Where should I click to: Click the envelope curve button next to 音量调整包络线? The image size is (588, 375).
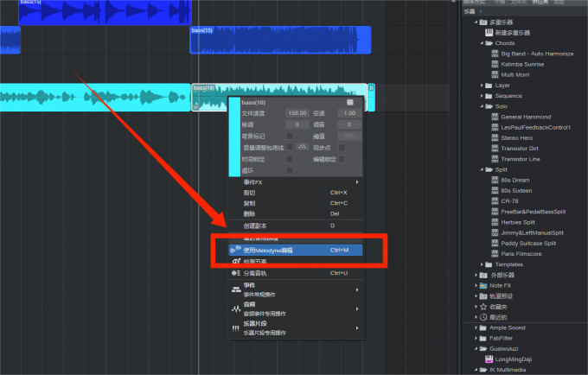(302, 147)
